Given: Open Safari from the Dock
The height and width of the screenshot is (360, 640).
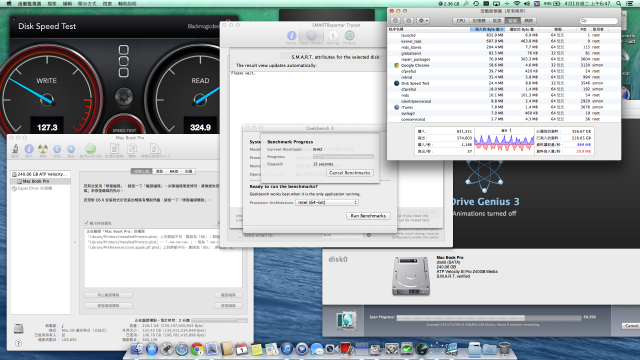Looking at the screenshot, I should click(x=182, y=349).
